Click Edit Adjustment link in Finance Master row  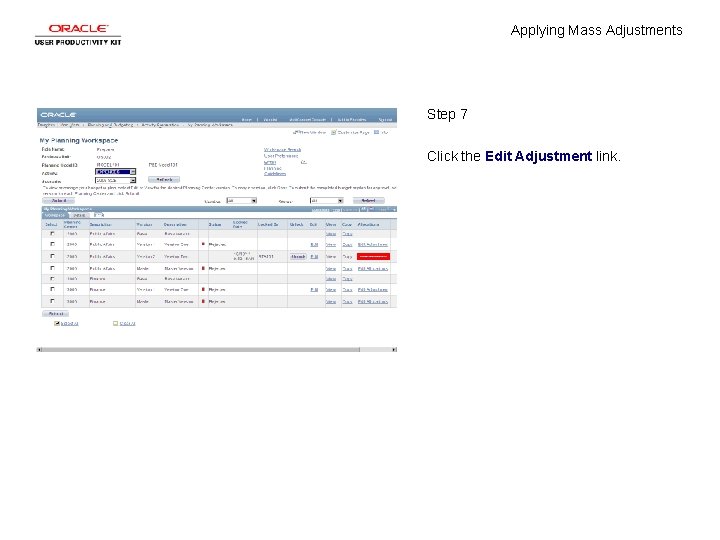coord(373,302)
